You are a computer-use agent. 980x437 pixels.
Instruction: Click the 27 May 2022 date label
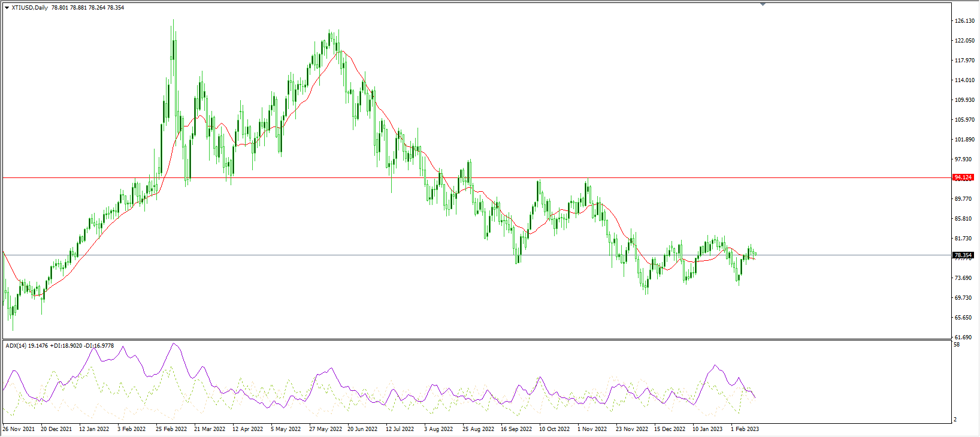(325, 429)
